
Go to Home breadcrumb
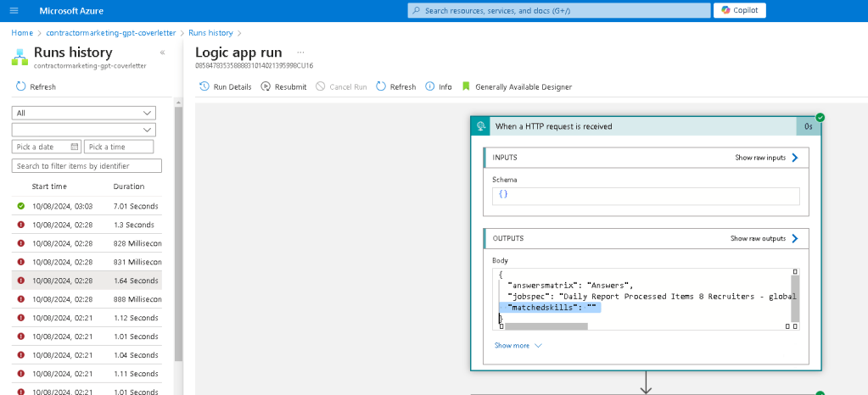(22, 33)
